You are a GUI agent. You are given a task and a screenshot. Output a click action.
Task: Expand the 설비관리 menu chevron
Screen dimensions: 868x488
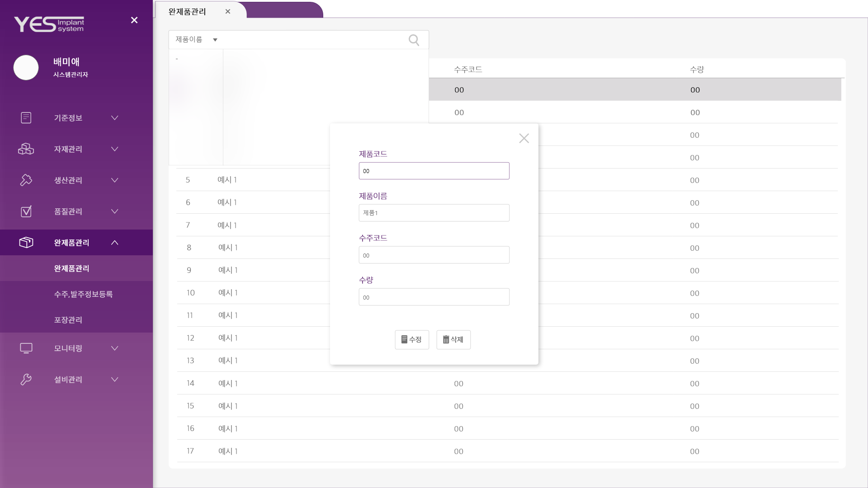coord(115,380)
